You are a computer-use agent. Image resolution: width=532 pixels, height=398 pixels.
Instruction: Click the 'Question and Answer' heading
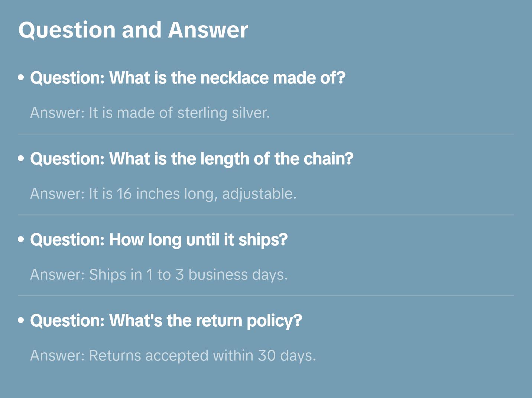(x=133, y=30)
